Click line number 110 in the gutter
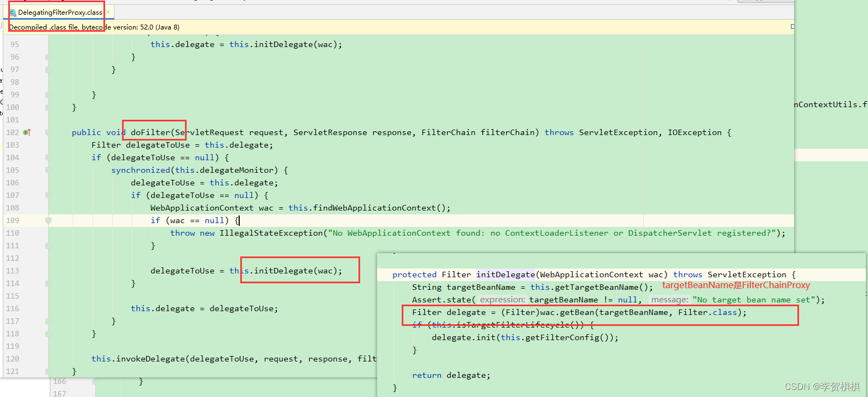This screenshot has width=868, height=397. click(12, 233)
